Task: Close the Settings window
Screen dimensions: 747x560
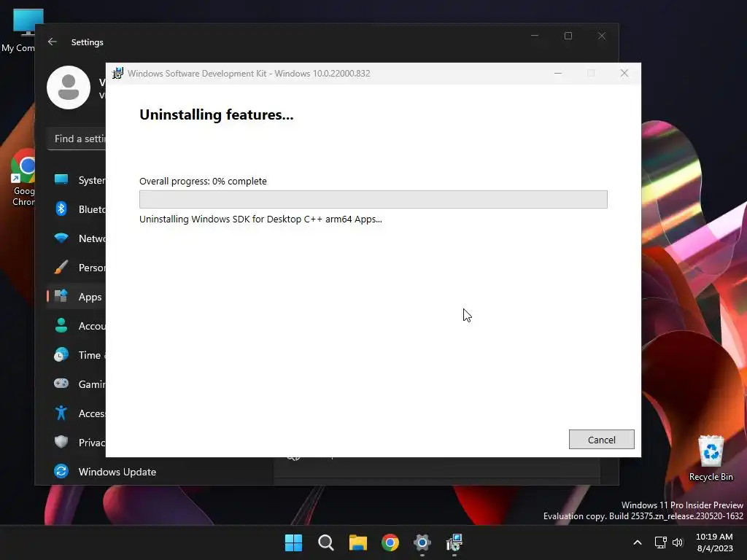Action: [x=602, y=36]
